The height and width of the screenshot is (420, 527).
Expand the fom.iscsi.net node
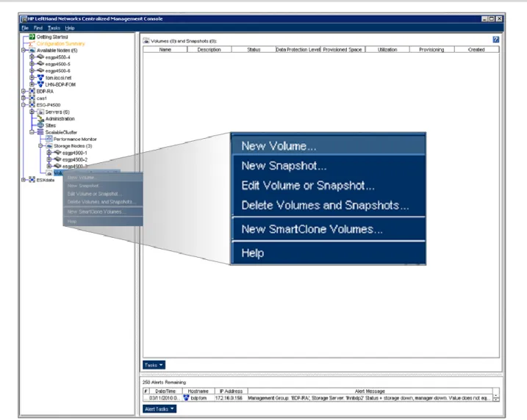click(x=32, y=78)
